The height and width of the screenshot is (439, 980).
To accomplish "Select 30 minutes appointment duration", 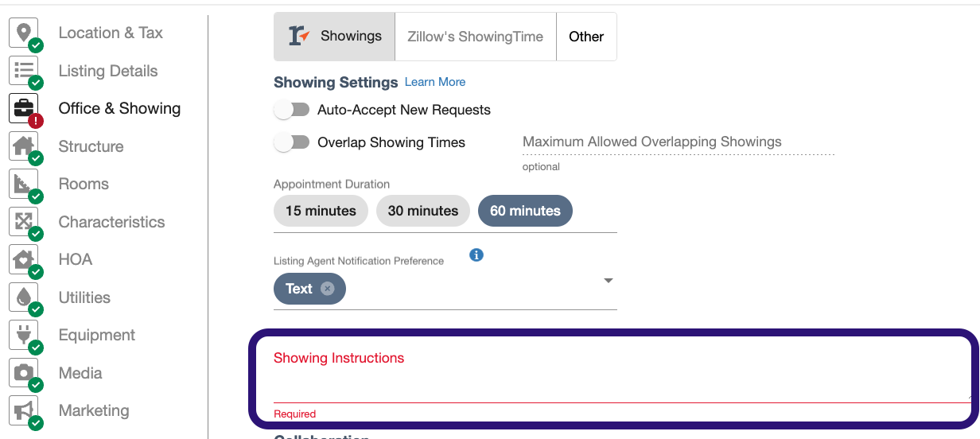I will 423,211.
